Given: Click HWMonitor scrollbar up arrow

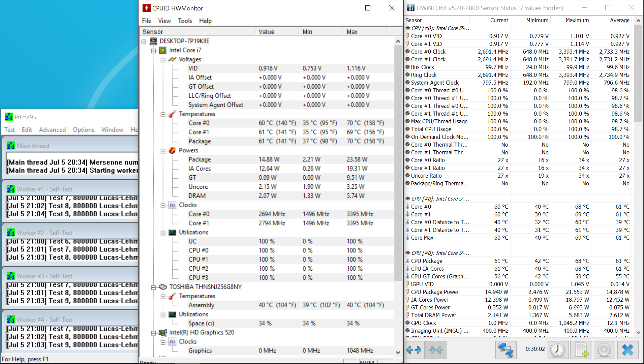Looking at the screenshot, I should tap(398, 41).
